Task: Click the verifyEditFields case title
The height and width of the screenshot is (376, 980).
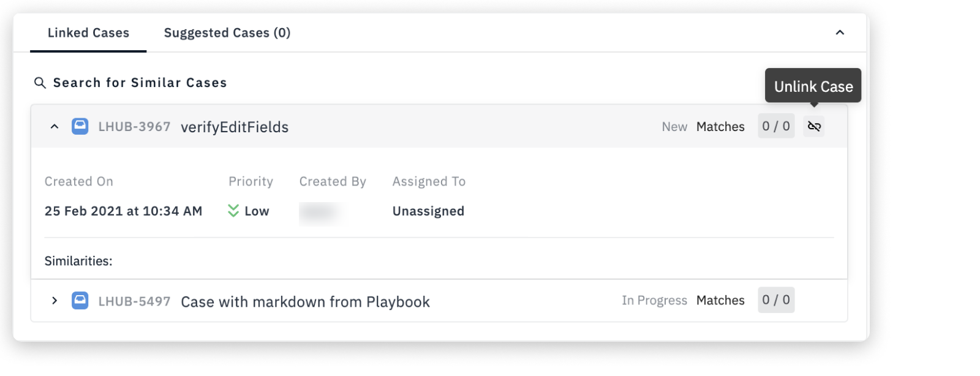Action: click(x=235, y=127)
